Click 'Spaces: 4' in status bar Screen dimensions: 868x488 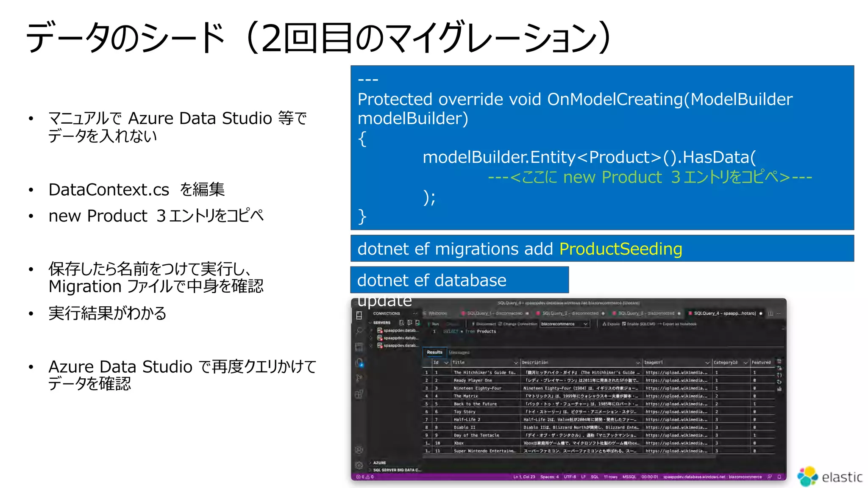pyautogui.click(x=549, y=477)
